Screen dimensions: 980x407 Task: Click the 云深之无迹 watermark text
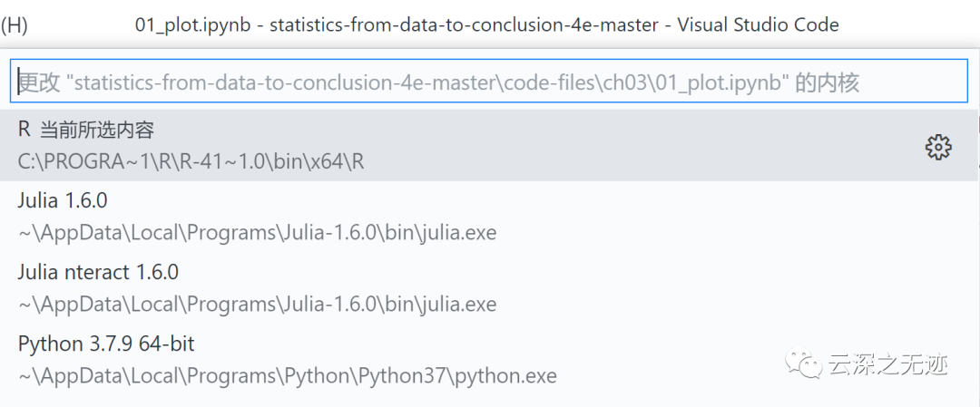click(887, 365)
